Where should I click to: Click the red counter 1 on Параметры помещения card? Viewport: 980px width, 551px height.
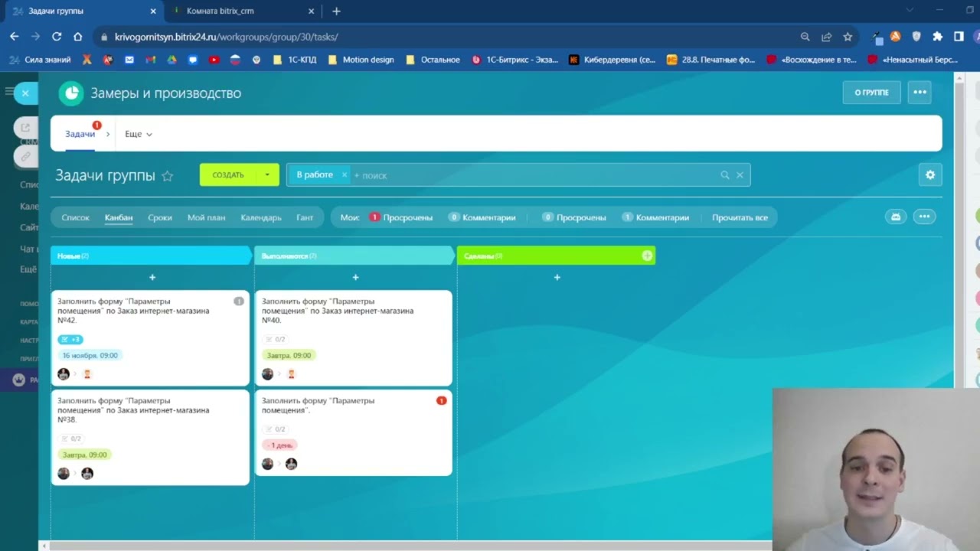(441, 400)
